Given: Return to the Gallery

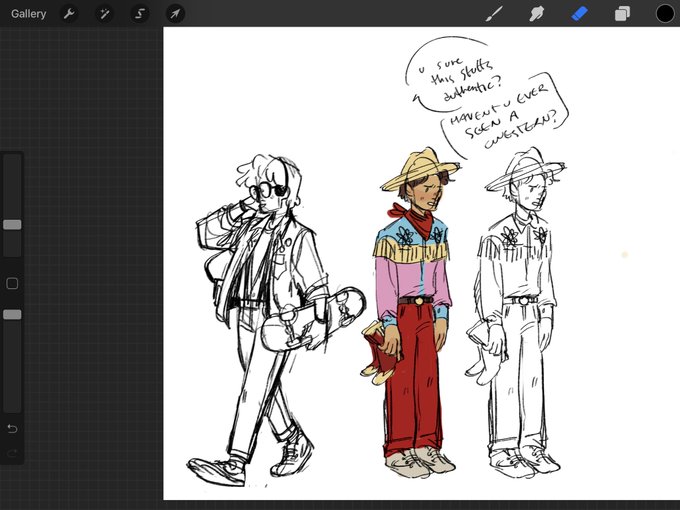Looking at the screenshot, I should 28,14.
